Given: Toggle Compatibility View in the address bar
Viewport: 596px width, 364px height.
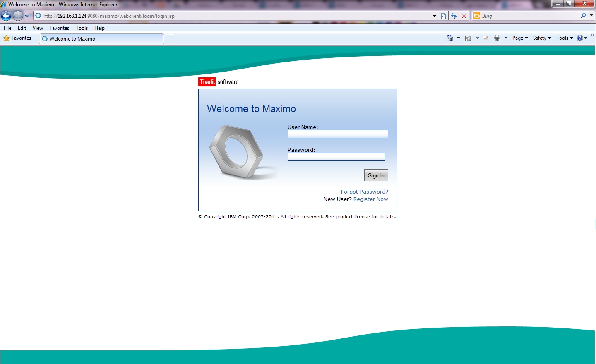Looking at the screenshot, I should click(443, 16).
